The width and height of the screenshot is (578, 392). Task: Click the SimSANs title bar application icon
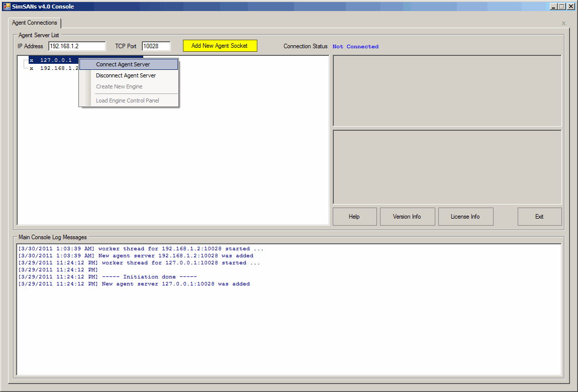pos(7,7)
